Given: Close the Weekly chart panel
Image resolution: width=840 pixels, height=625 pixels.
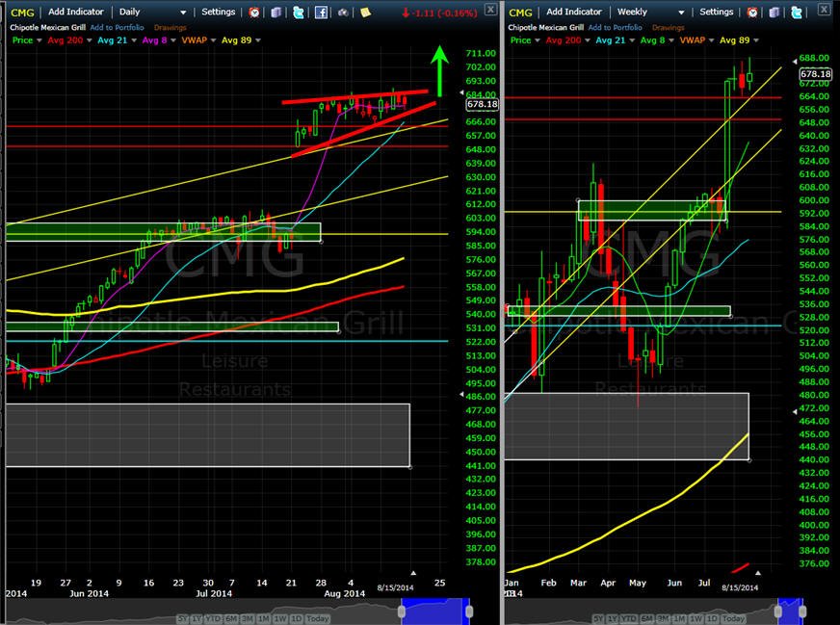Looking at the screenshot, I should (x=824, y=9).
